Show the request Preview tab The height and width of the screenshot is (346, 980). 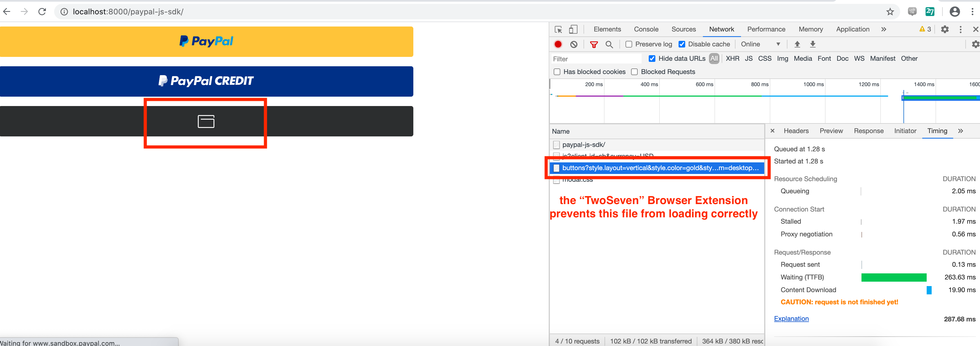831,131
